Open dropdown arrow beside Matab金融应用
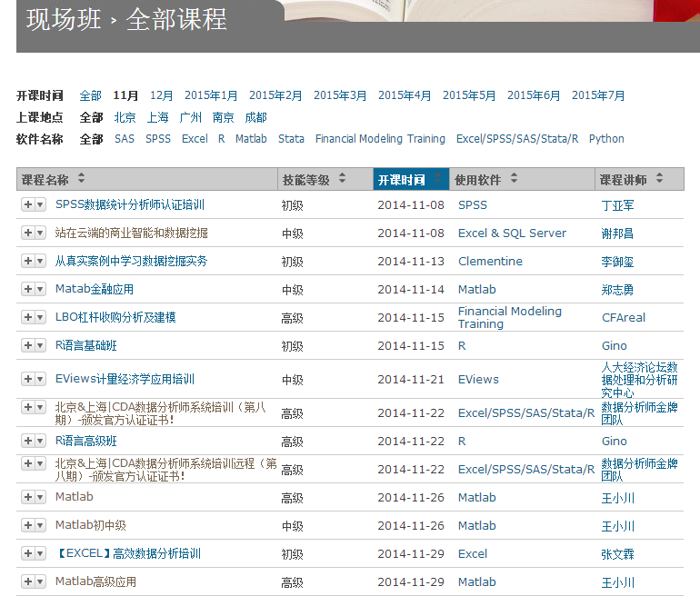 (x=40, y=290)
